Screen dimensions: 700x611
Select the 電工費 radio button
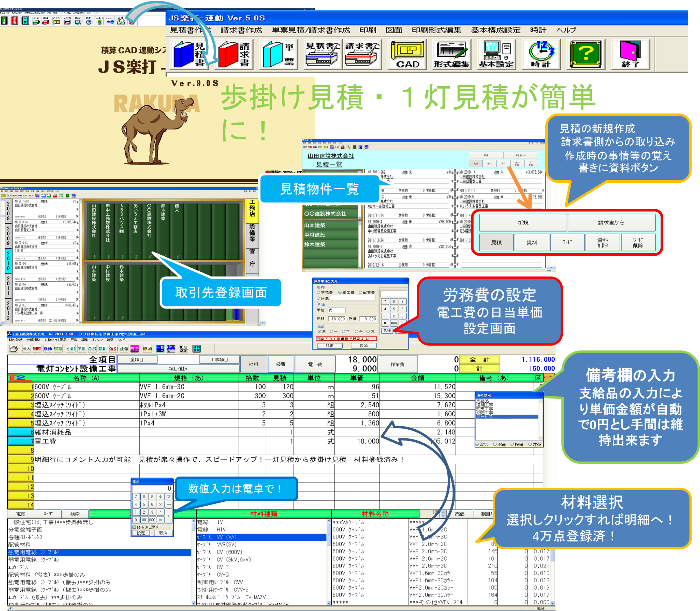[x=340, y=292]
